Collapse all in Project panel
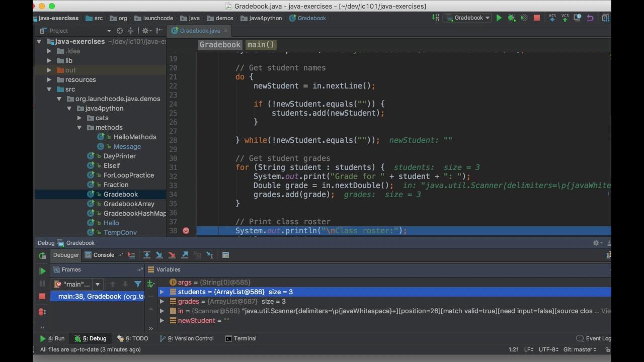Image resolution: width=644 pixels, height=362 pixels. pos(131,31)
